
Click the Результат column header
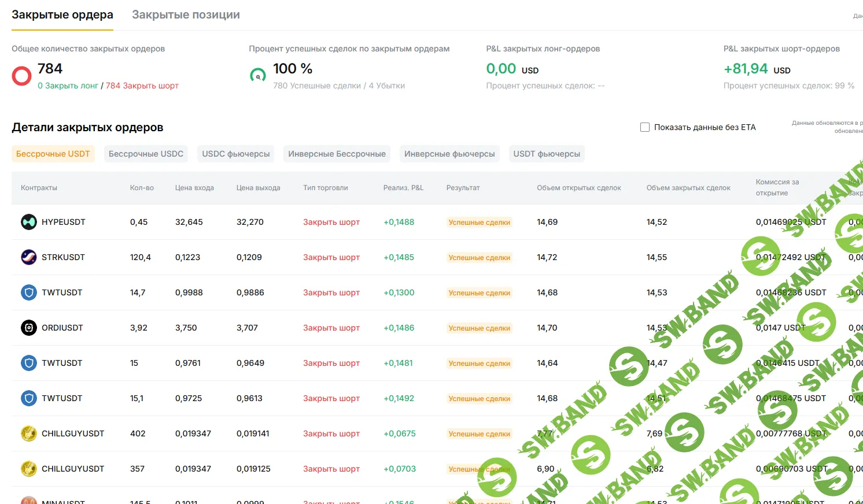pyautogui.click(x=463, y=188)
